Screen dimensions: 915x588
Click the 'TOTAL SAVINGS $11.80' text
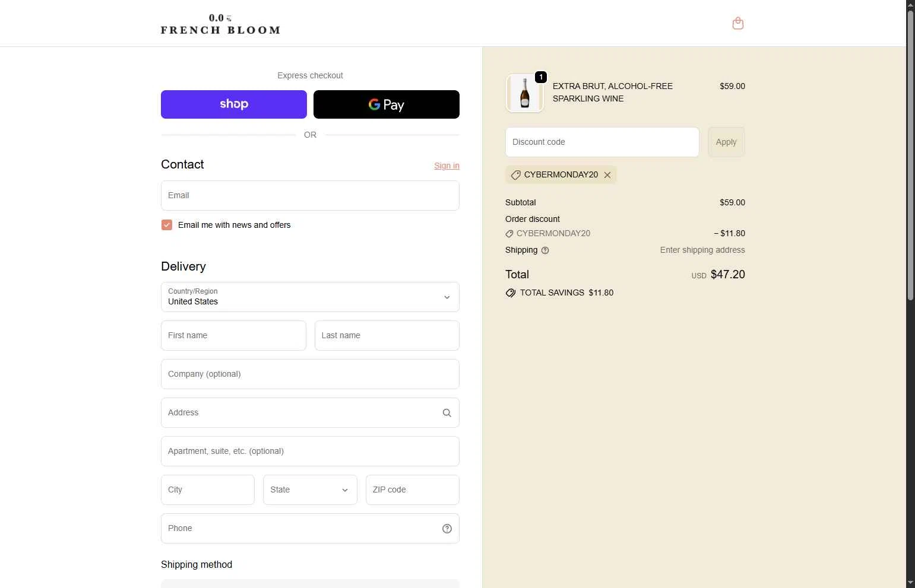pos(567,293)
